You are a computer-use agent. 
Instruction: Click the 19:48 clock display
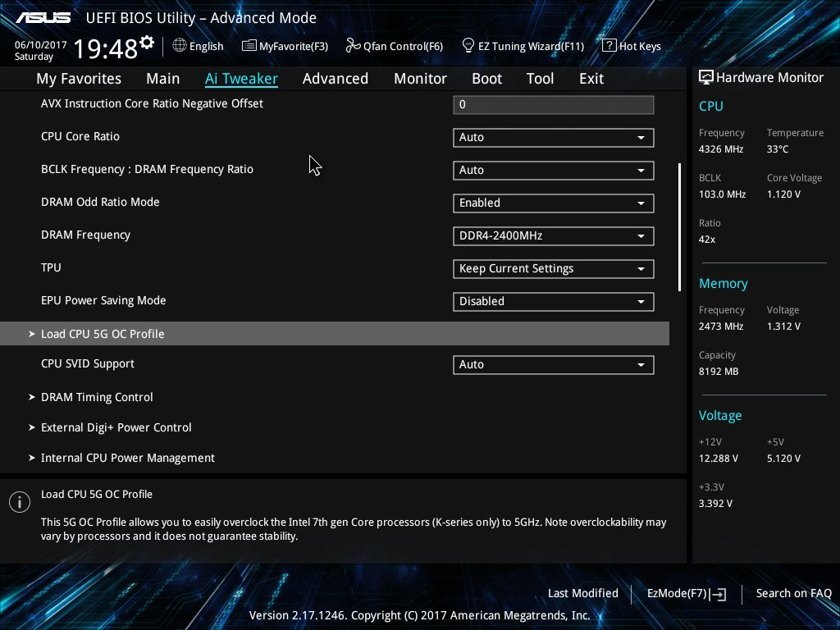pyautogui.click(x=106, y=48)
